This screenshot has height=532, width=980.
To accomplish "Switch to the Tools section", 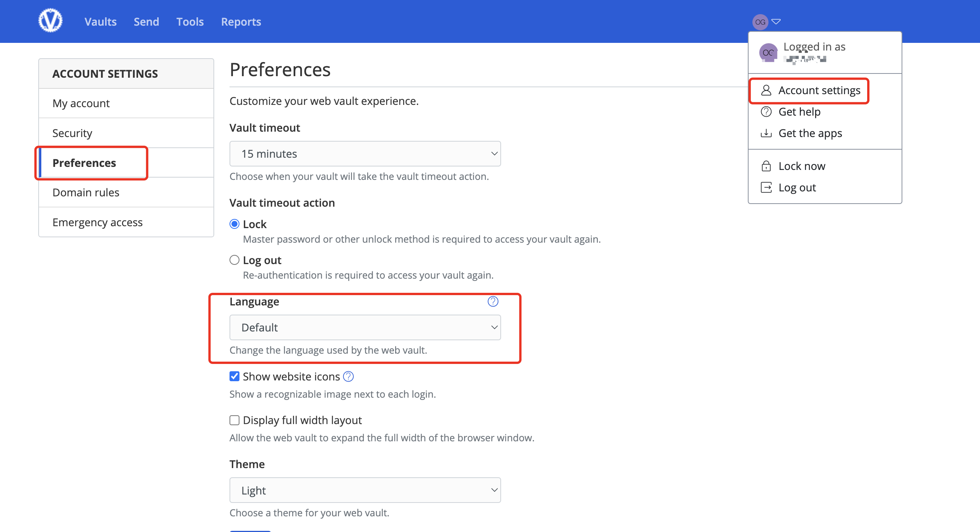I will [x=190, y=21].
